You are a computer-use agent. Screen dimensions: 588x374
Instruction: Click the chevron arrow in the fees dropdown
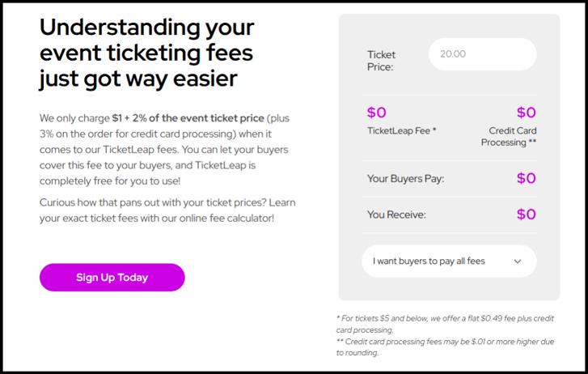tap(518, 261)
